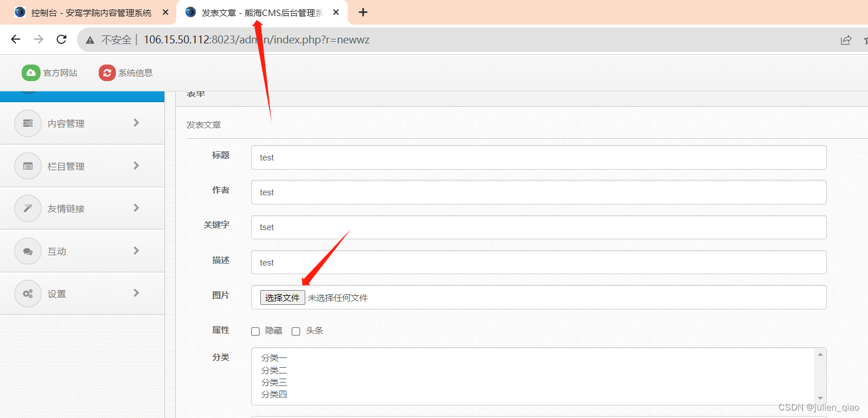
Task: Open the 栏目管理 sidebar menu
Action: coord(82,166)
